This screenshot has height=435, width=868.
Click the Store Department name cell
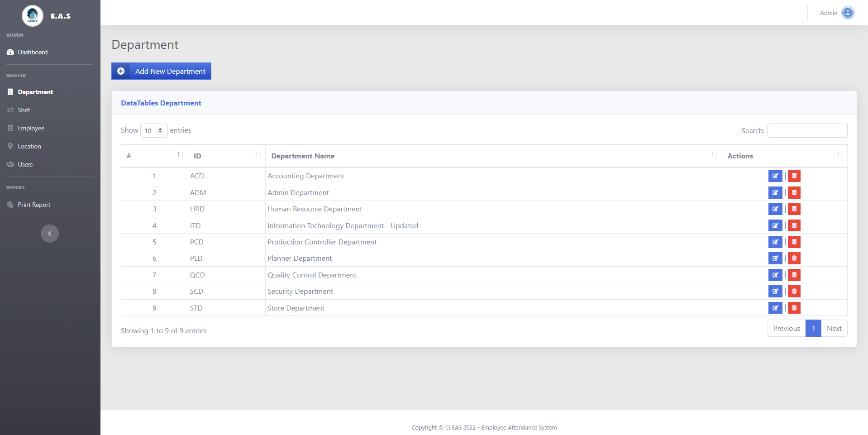pyautogui.click(x=494, y=308)
